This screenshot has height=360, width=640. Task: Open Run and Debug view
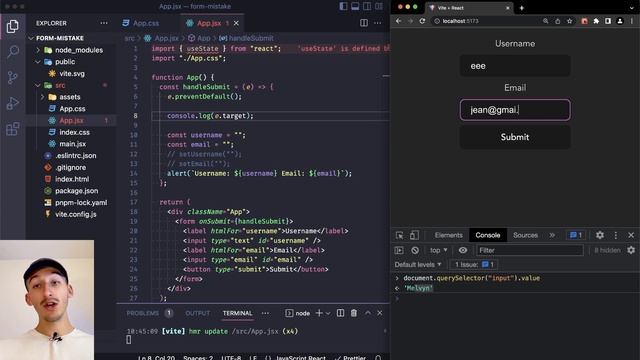click(13, 103)
